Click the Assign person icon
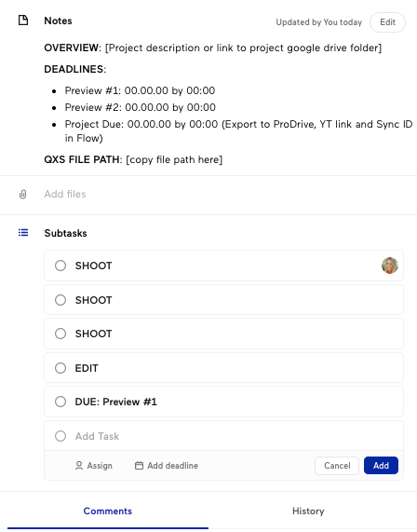The width and height of the screenshot is (417, 532). pyautogui.click(x=79, y=466)
